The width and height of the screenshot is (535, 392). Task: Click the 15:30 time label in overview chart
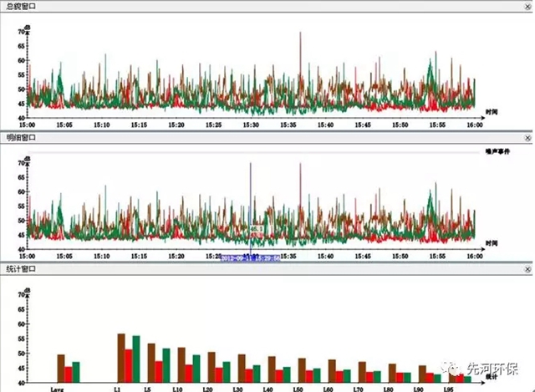coord(251,125)
